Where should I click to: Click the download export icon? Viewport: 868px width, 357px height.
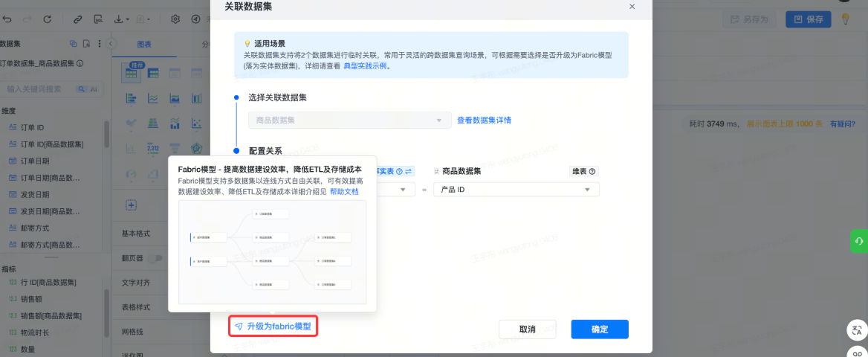(118, 19)
